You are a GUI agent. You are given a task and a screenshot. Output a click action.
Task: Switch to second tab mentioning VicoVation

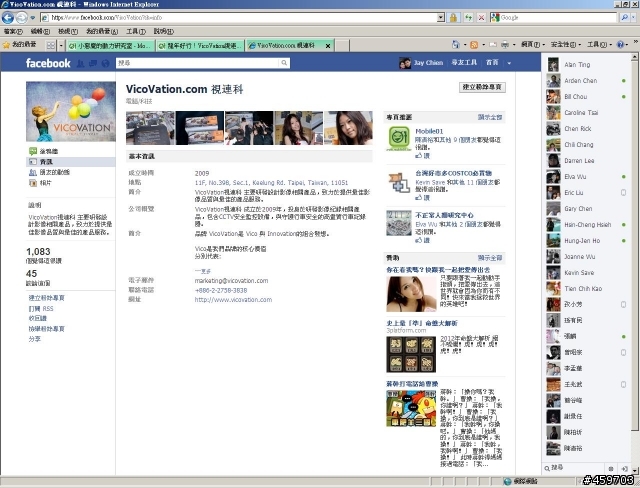pyautogui.click(x=200, y=46)
